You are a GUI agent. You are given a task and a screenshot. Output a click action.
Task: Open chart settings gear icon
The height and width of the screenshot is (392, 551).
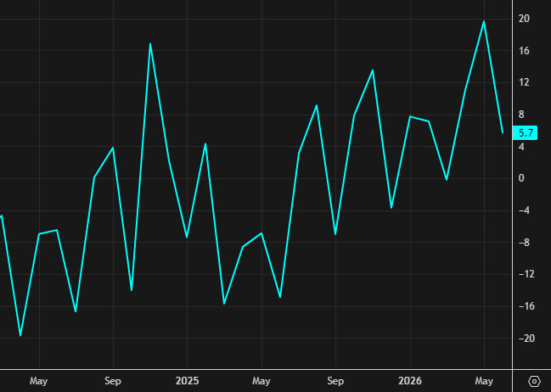tap(534, 381)
